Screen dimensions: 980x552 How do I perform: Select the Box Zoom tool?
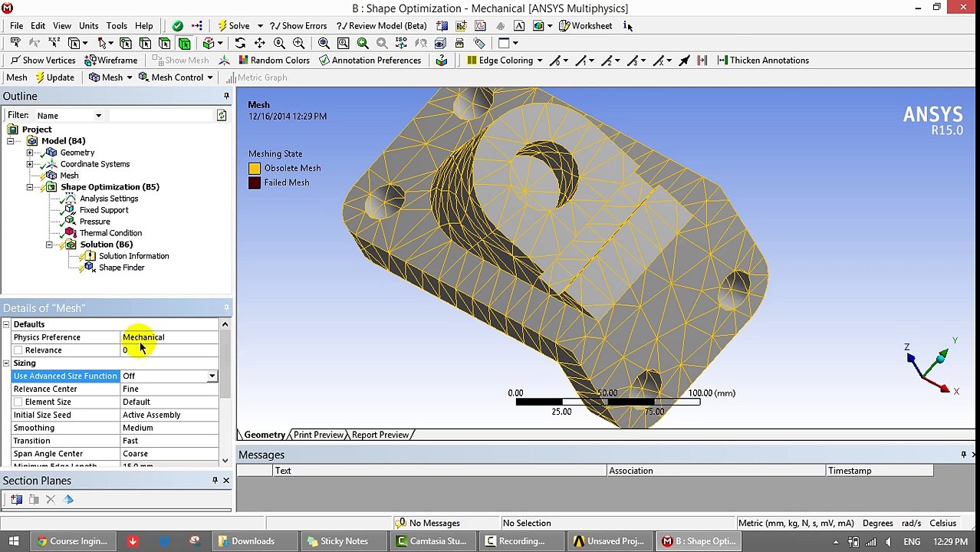click(x=298, y=43)
